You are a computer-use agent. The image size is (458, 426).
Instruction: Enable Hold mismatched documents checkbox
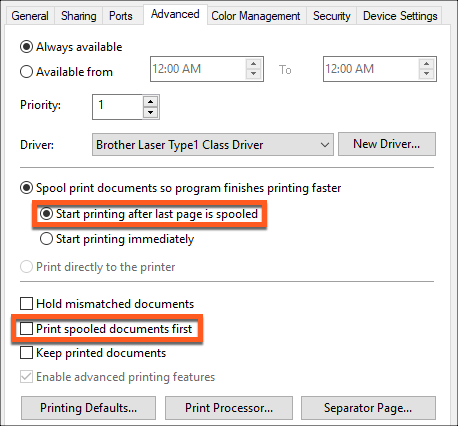tap(27, 304)
